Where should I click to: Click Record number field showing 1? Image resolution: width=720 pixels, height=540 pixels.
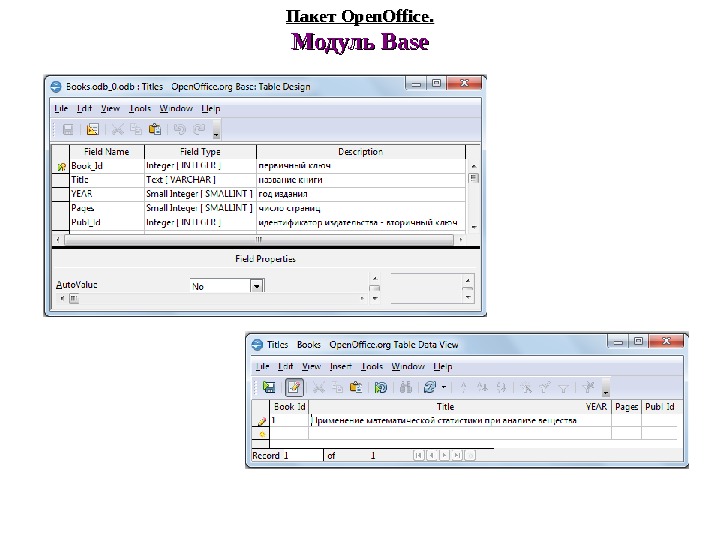tap(303, 456)
